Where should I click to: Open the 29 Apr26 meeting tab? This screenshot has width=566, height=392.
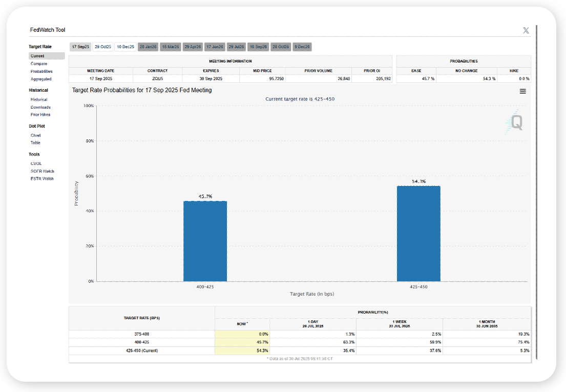193,47
